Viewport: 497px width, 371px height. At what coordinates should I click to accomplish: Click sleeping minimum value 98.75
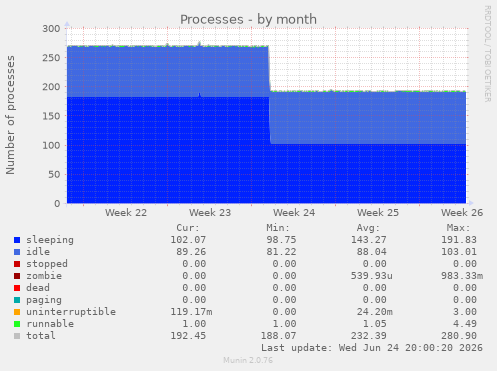[x=281, y=240]
